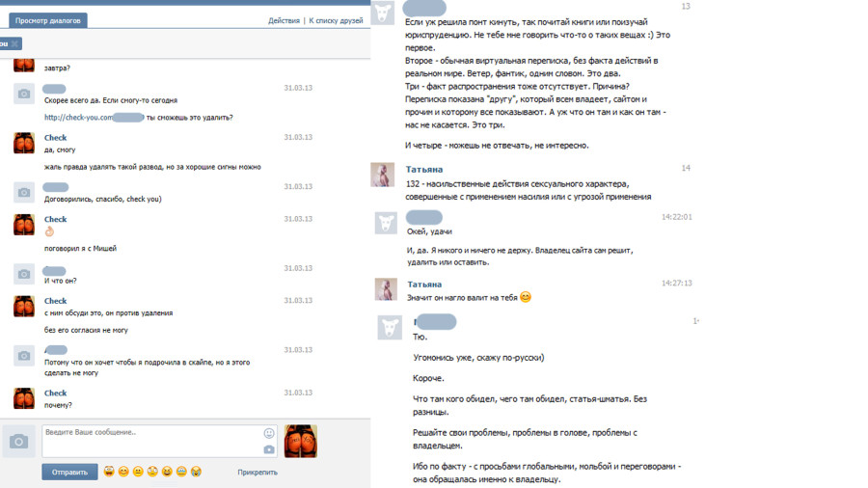This screenshot has height=488, width=868.
Task: Switch to Просмотр диалогов tab
Action: (47, 20)
